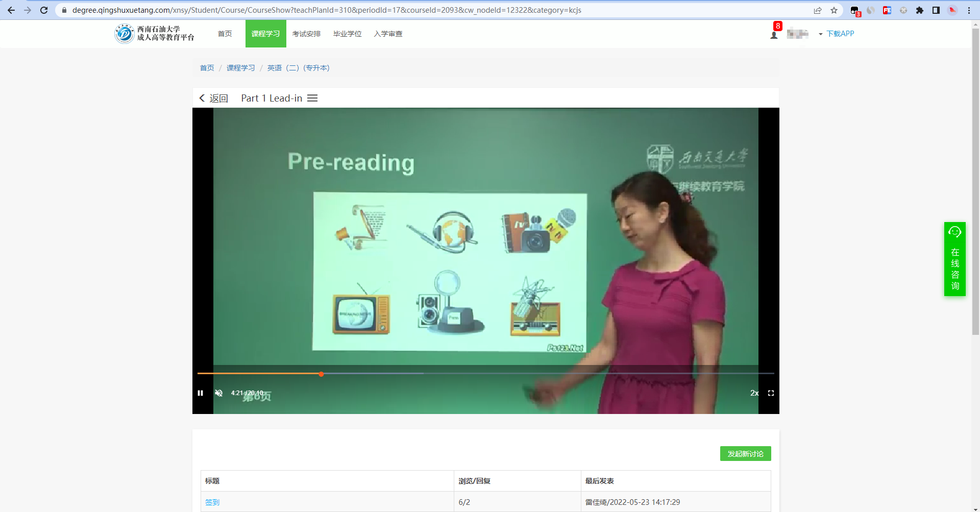Change the 2x playback speed
The image size is (980, 512).
coord(754,393)
